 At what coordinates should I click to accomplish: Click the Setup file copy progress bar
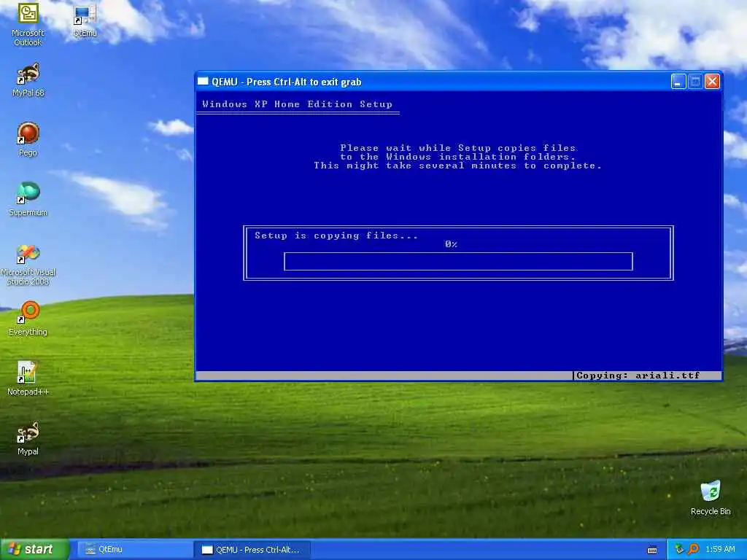[x=458, y=262]
